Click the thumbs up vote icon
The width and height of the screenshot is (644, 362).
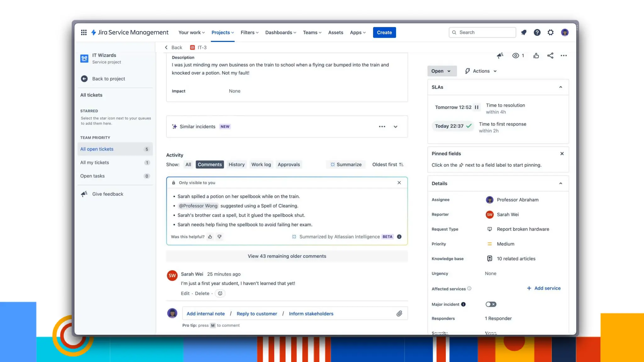(536, 56)
